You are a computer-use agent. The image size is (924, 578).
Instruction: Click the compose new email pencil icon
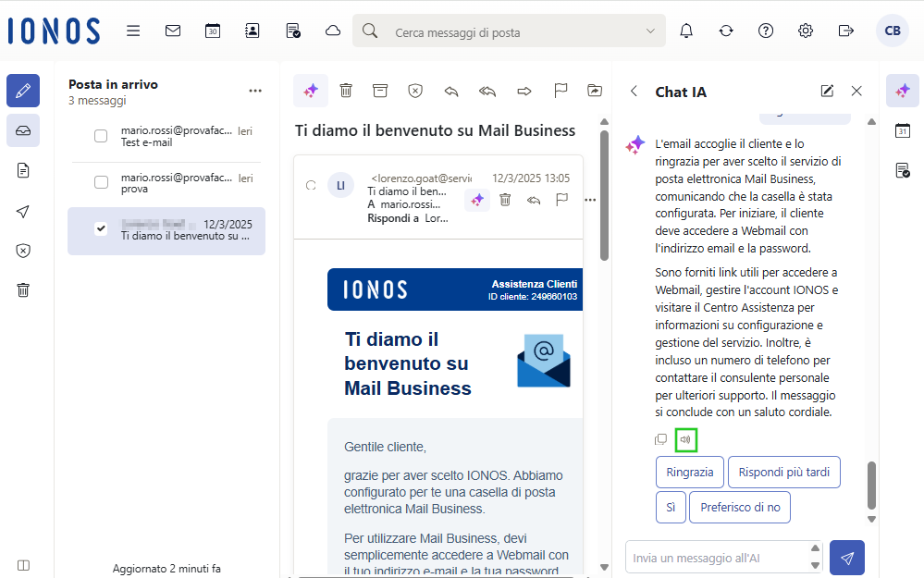click(x=23, y=91)
